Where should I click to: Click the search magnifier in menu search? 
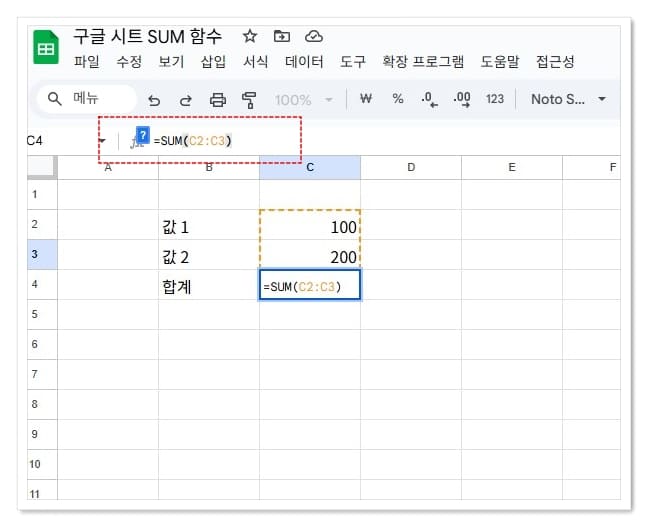coord(55,99)
